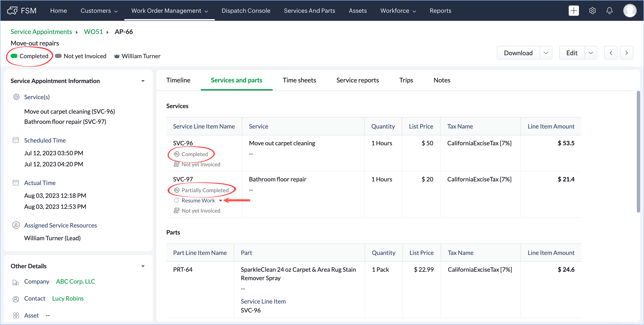Open the Home menu item
The width and height of the screenshot is (644, 325).
point(58,10)
